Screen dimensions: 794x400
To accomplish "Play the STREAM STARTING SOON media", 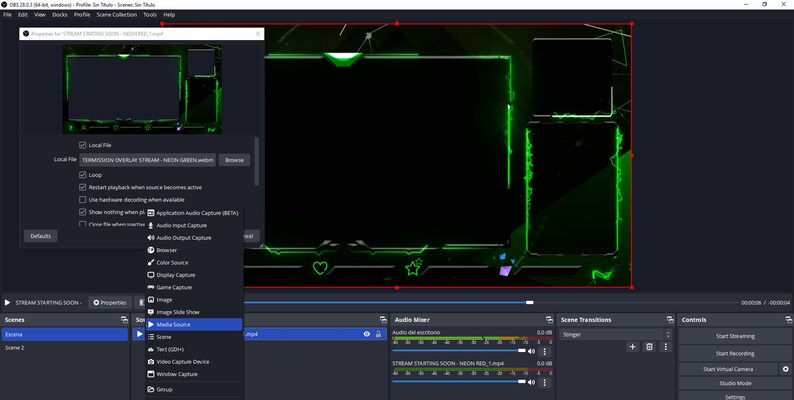I will pos(7,303).
